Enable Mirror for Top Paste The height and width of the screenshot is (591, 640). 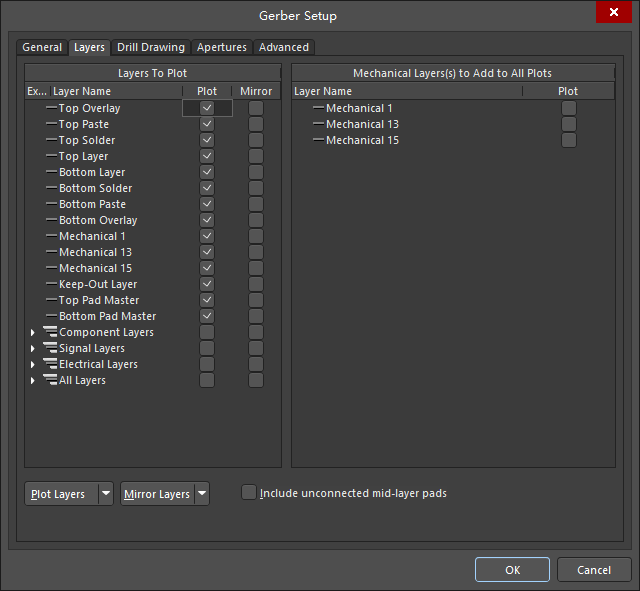[x=256, y=124]
